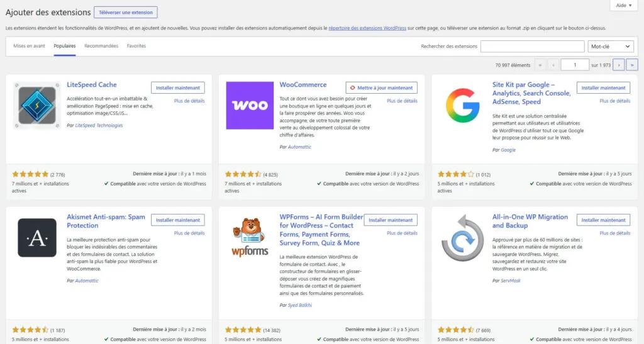
Task: Click Téléverser une extension button
Action: point(126,13)
